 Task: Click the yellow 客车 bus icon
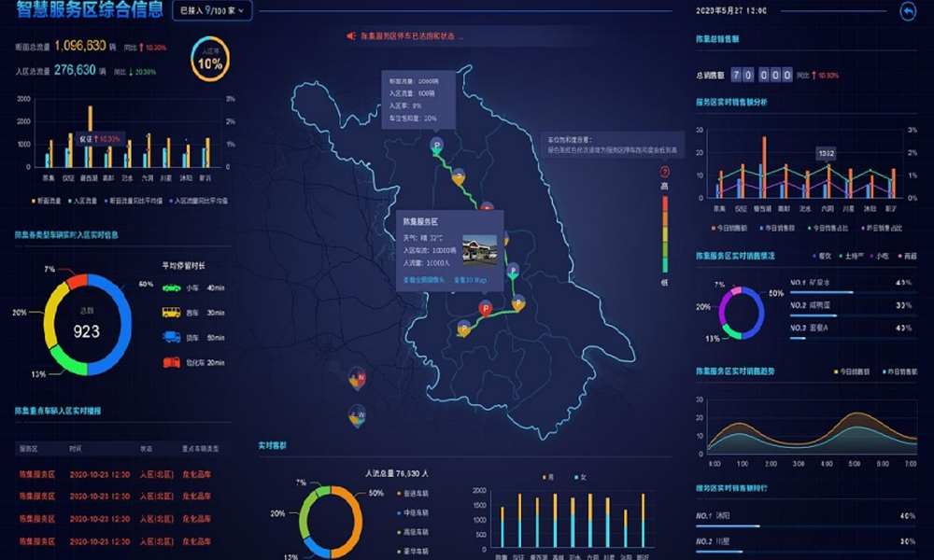172,313
